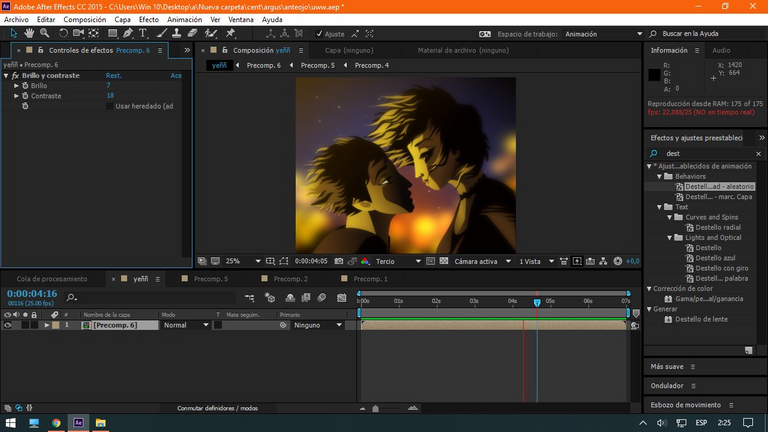Select the Pen tool
768x432 pixels.
128,33
